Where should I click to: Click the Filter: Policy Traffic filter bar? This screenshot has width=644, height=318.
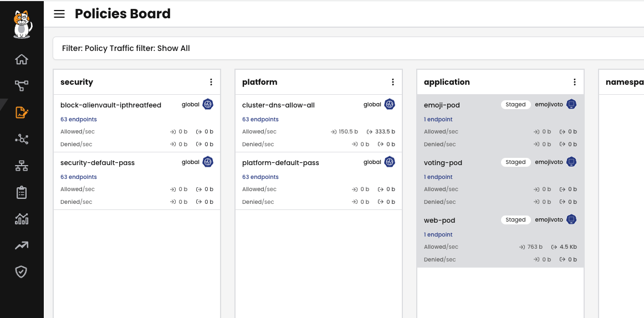click(348, 48)
